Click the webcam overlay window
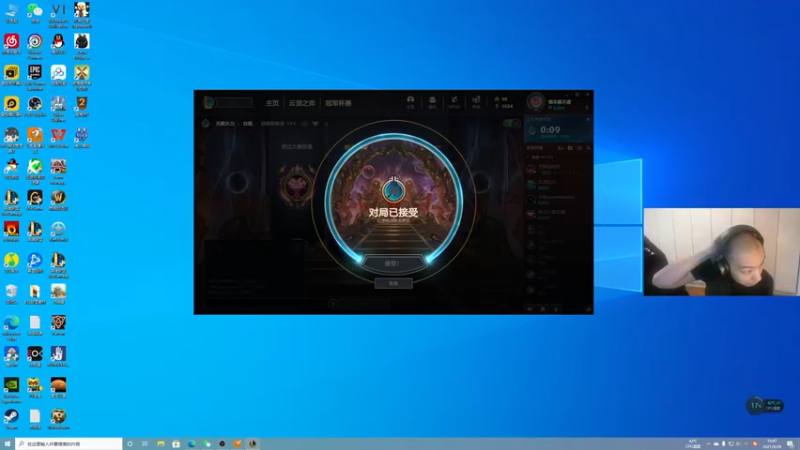The width and height of the screenshot is (800, 450). click(721, 252)
